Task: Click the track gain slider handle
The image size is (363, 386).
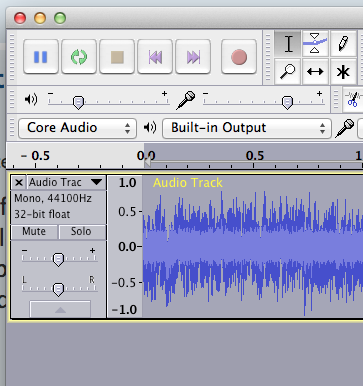Action: [58, 259]
